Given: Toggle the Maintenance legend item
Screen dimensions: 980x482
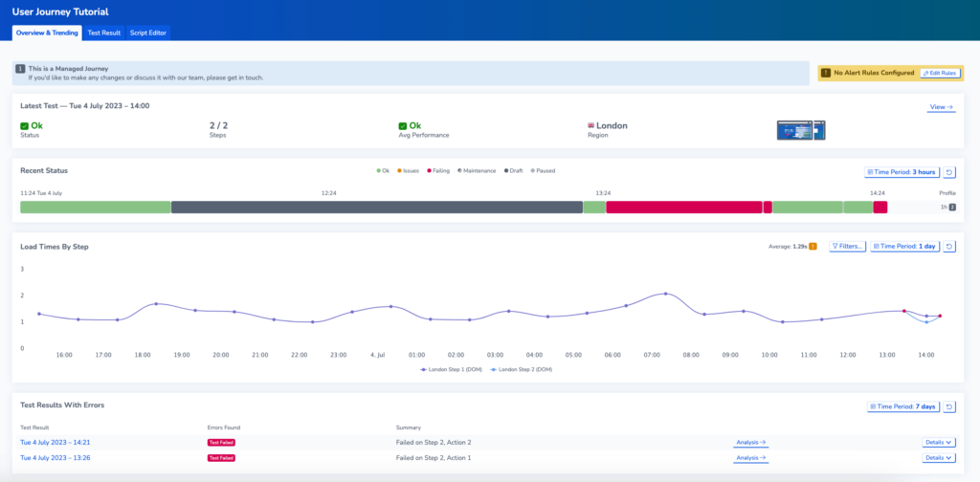Looking at the screenshot, I should pyautogui.click(x=477, y=170).
